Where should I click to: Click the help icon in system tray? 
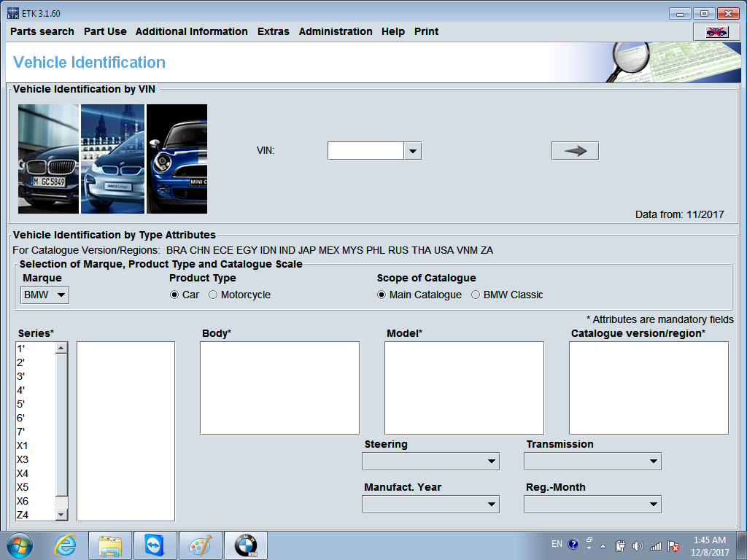pyautogui.click(x=573, y=544)
